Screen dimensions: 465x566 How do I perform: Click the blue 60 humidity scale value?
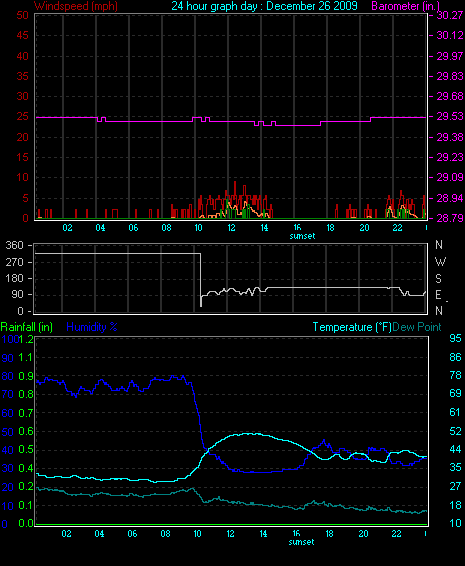coord(8,413)
